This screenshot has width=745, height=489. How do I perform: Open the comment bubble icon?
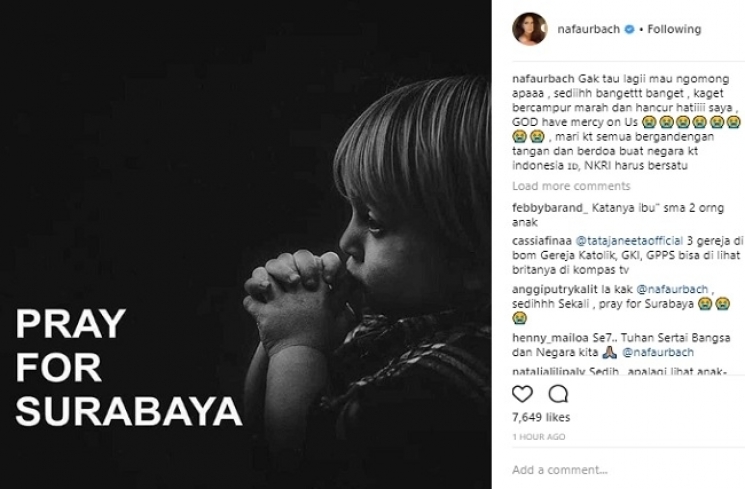tap(558, 394)
